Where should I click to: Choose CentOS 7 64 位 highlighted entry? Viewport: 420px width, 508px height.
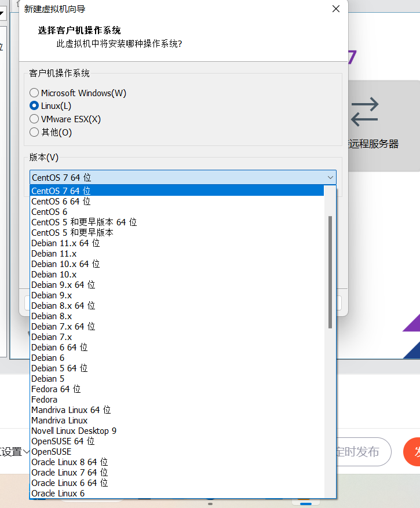click(177, 191)
